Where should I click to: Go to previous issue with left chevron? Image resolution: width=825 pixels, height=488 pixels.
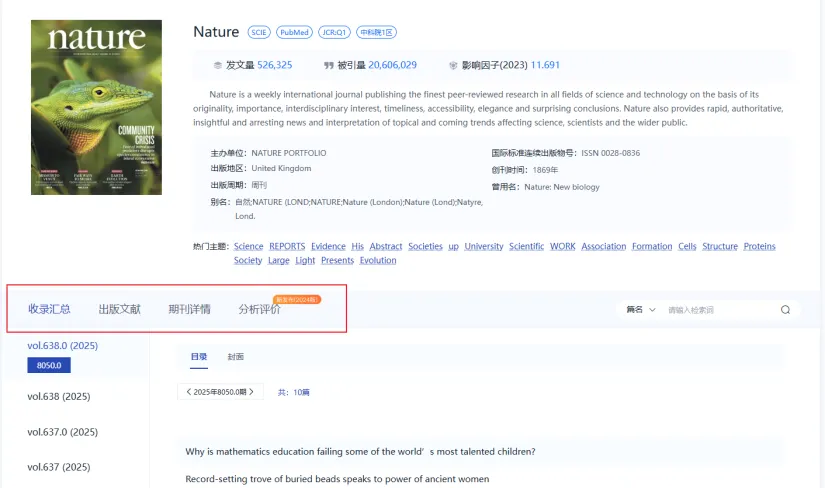(188, 392)
